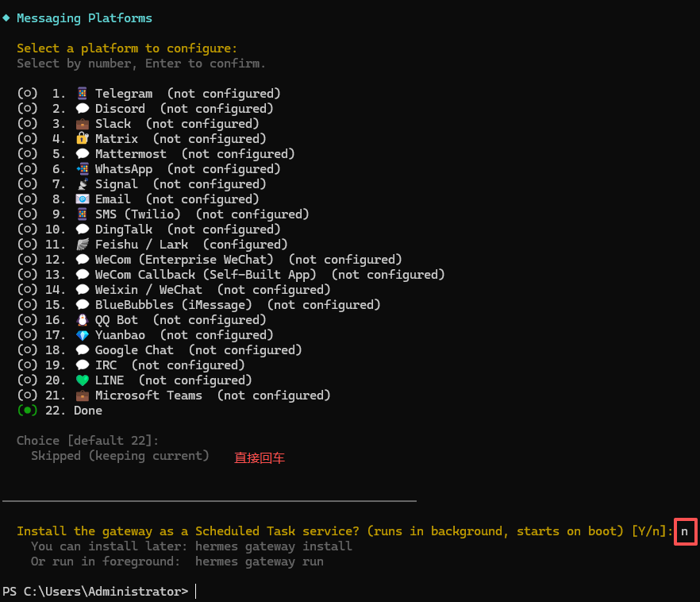Click the Telegram phone emoji icon
This screenshot has width=700, height=602.
pos(83,94)
